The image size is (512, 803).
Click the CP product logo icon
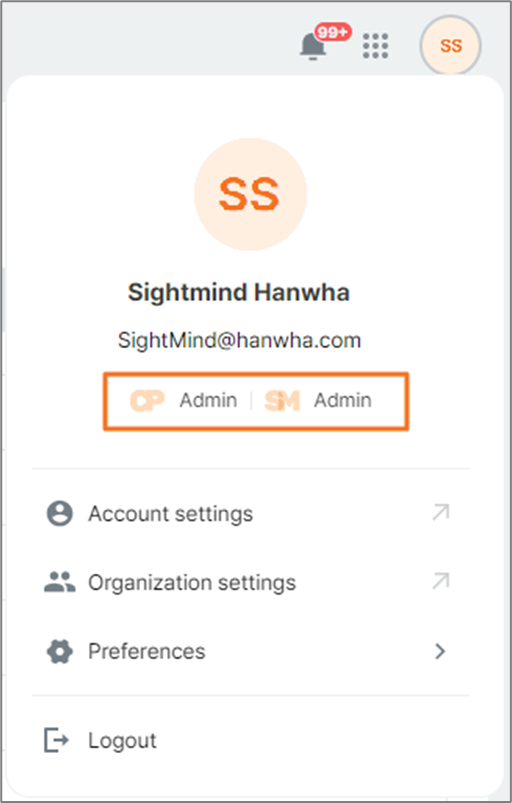[x=147, y=400]
